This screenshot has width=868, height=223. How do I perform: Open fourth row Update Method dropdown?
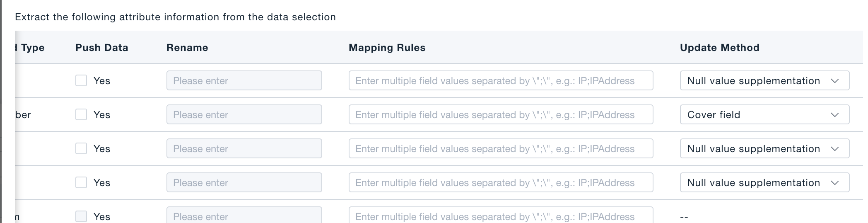click(x=764, y=182)
